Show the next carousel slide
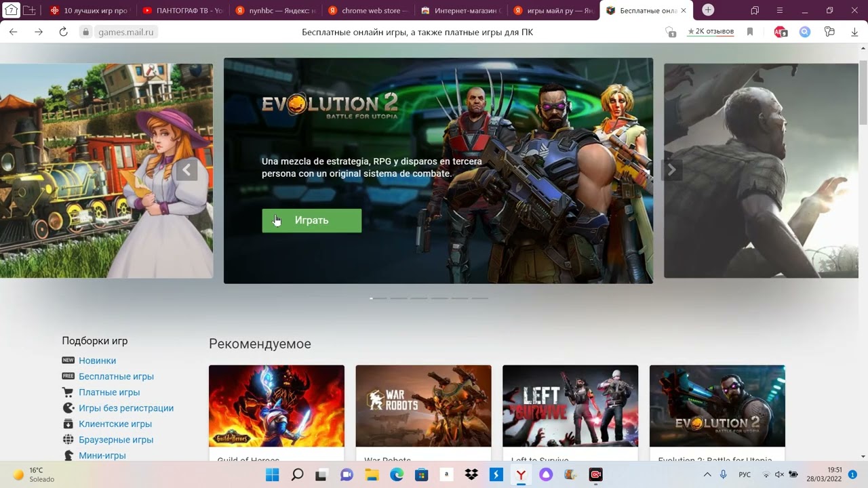 click(x=671, y=170)
